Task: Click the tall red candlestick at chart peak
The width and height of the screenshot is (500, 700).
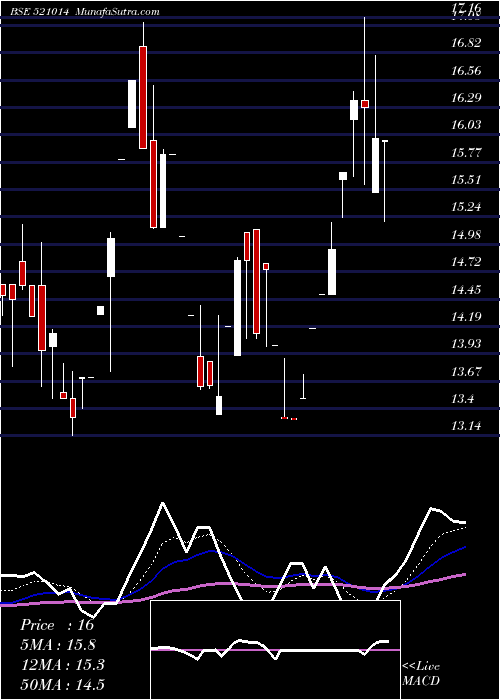Action: tap(143, 97)
